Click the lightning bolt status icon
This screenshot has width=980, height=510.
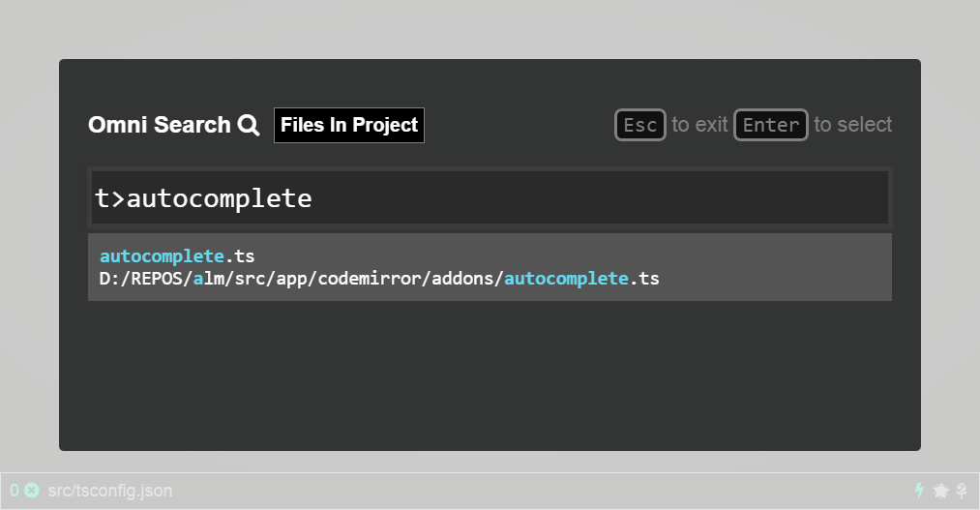point(919,491)
